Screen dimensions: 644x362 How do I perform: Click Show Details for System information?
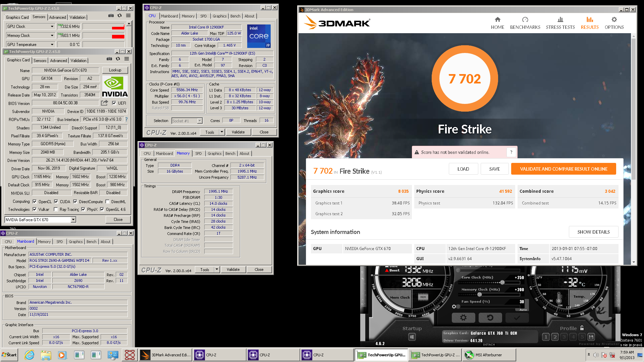[x=593, y=232]
